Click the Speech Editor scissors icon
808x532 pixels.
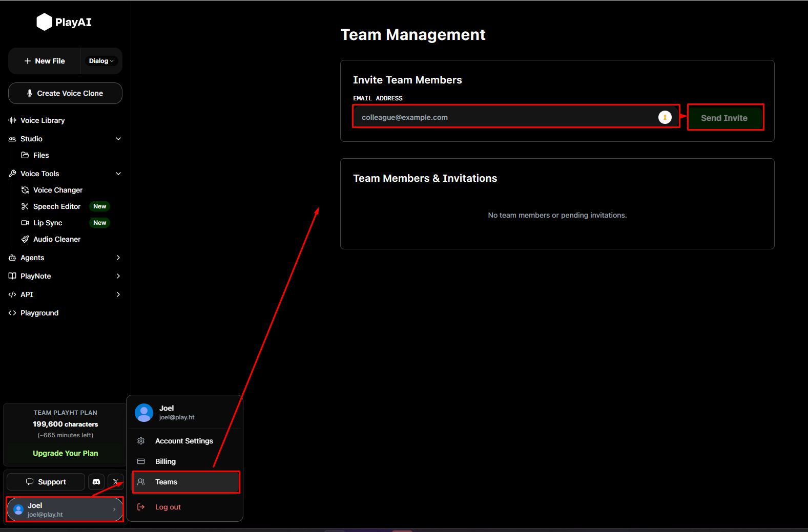pos(25,206)
